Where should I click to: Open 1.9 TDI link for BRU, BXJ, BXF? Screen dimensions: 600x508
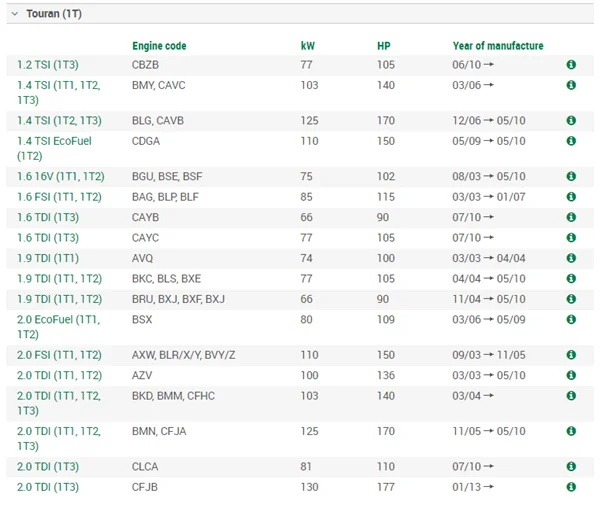[x=59, y=299]
